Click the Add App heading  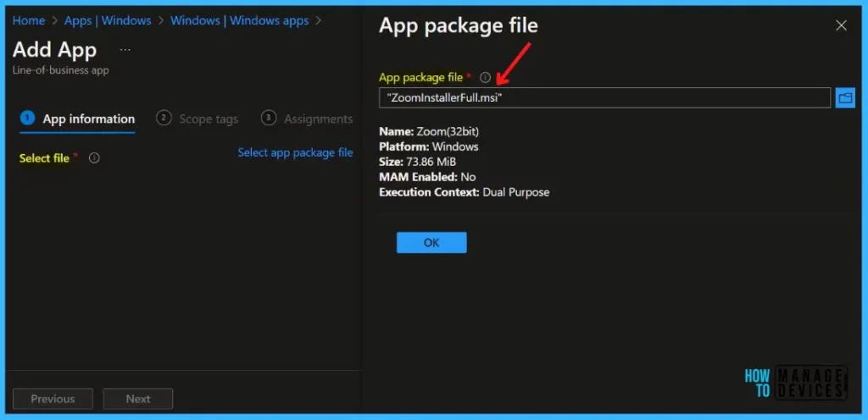pos(54,50)
